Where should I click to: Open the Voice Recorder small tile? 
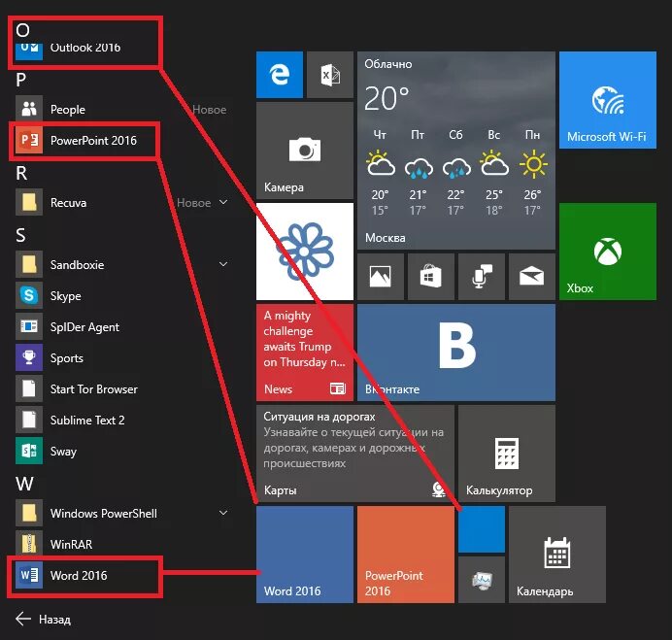point(482,277)
